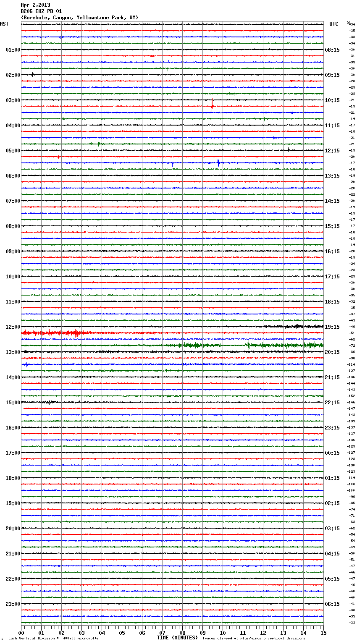Select the '18:00' MST time label
The image size is (357, 644).
(x=13, y=478)
